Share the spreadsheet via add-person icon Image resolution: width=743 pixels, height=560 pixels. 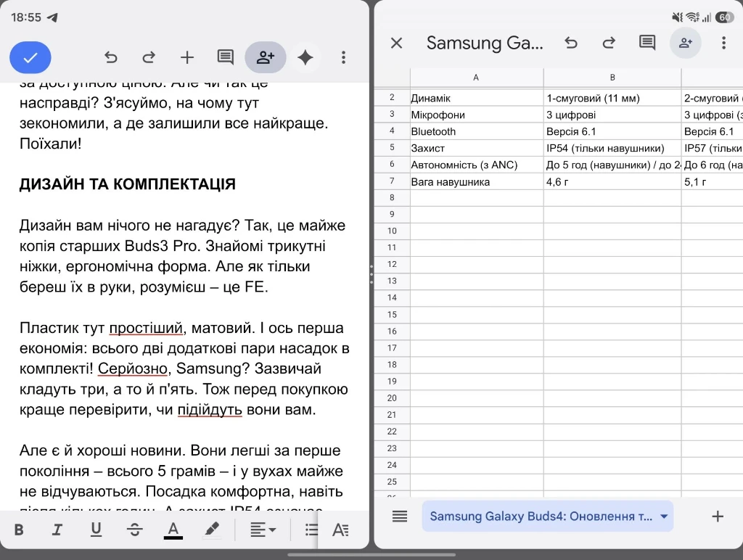pyautogui.click(x=685, y=43)
